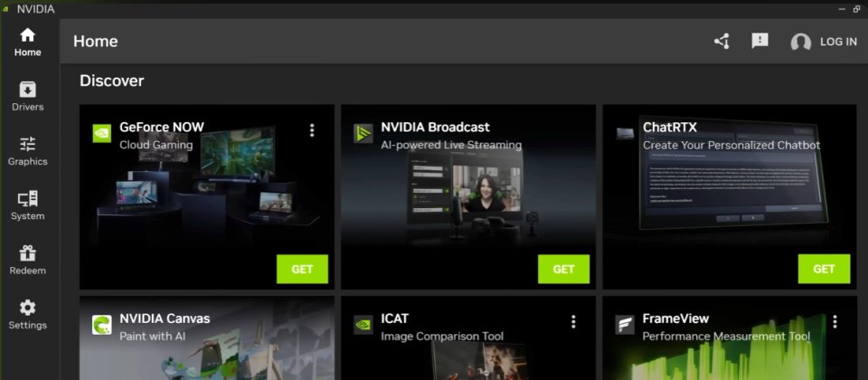Click the ChatRTX small logo icon

(625, 134)
